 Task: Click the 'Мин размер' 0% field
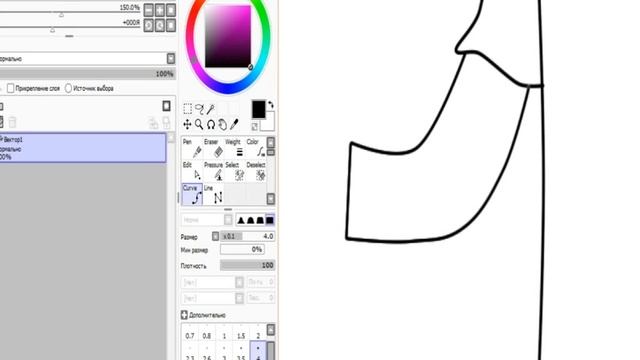point(242,249)
